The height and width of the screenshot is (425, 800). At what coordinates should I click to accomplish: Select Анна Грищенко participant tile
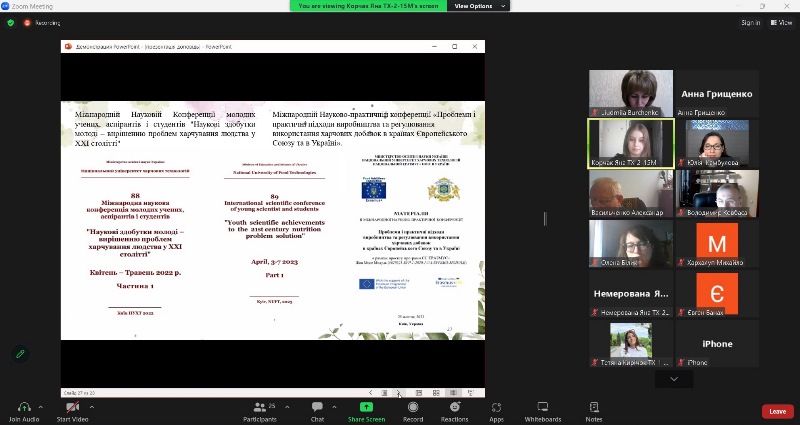717,93
